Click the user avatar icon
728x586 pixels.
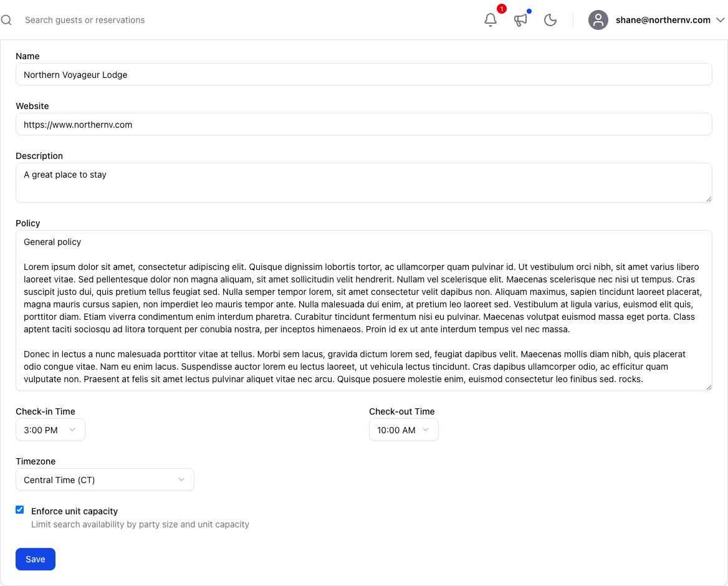598,20
